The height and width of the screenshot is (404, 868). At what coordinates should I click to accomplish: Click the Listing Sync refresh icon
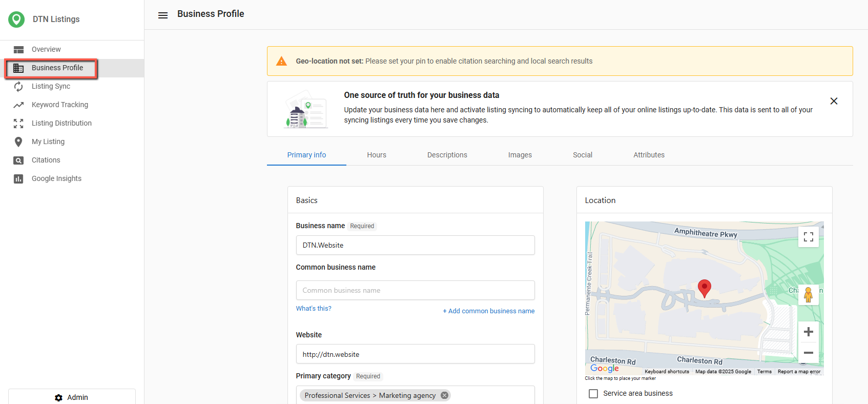click(18, 87)
